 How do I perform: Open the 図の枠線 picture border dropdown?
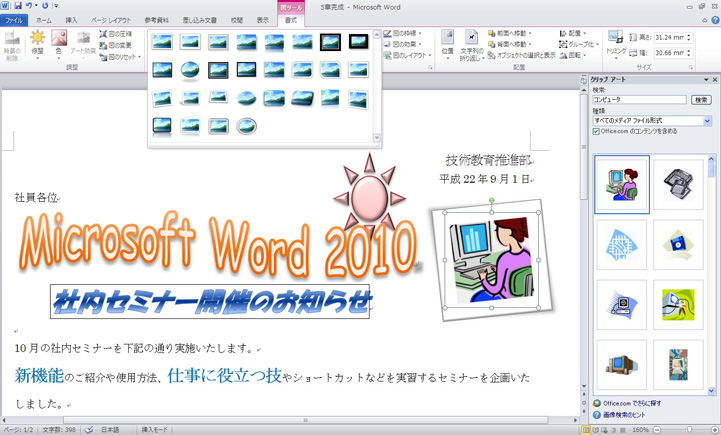[x=403, y=33]
